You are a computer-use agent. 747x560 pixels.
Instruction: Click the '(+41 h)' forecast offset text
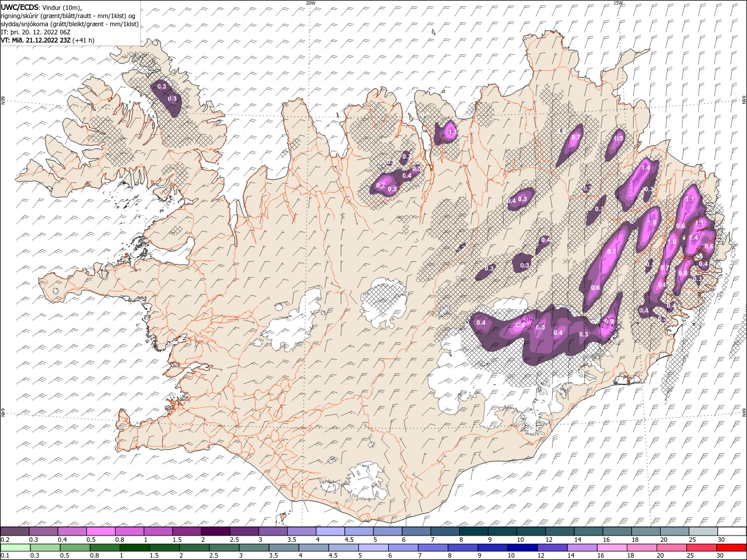[83, 40]
